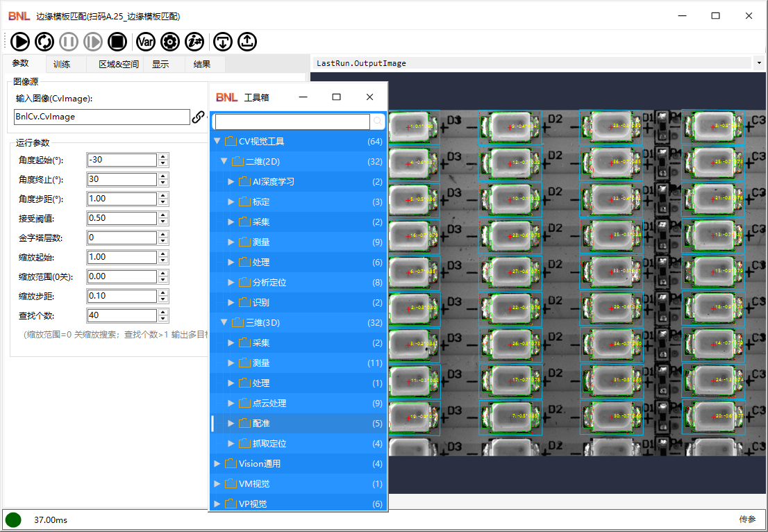Expand the 标定 node

(x=231, y=202)
